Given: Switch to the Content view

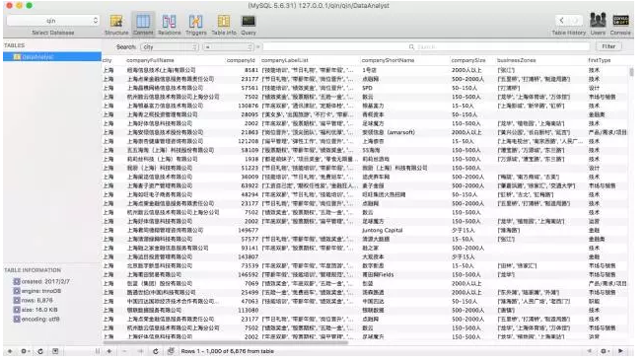Looking at the screenshot, I should click(143, 25).
